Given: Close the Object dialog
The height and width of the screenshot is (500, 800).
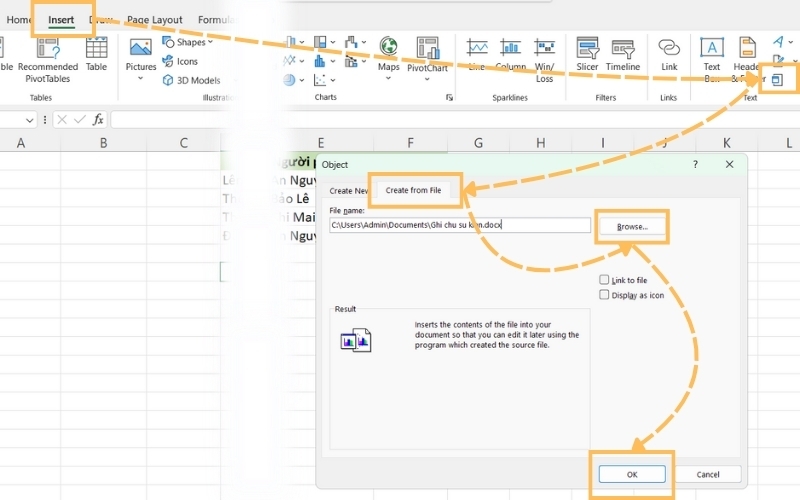Looking at the screenshot, I should [x=730, y=164].
